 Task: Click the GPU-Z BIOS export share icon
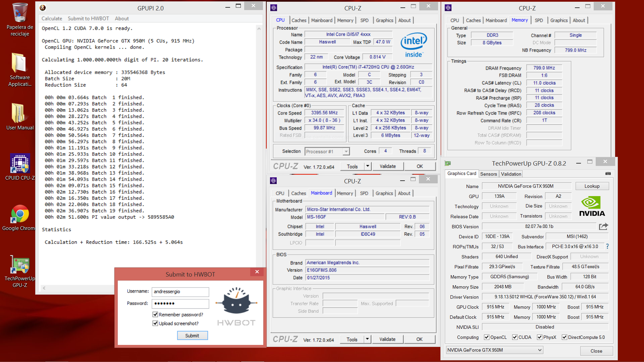[603, 227]
